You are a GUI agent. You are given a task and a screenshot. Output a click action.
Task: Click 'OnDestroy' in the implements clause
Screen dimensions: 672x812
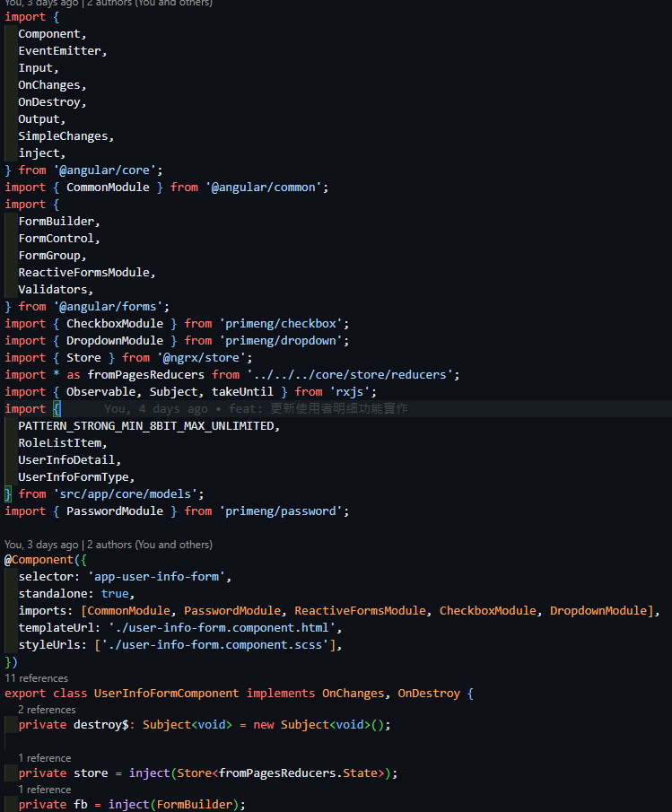pos(429,694)
